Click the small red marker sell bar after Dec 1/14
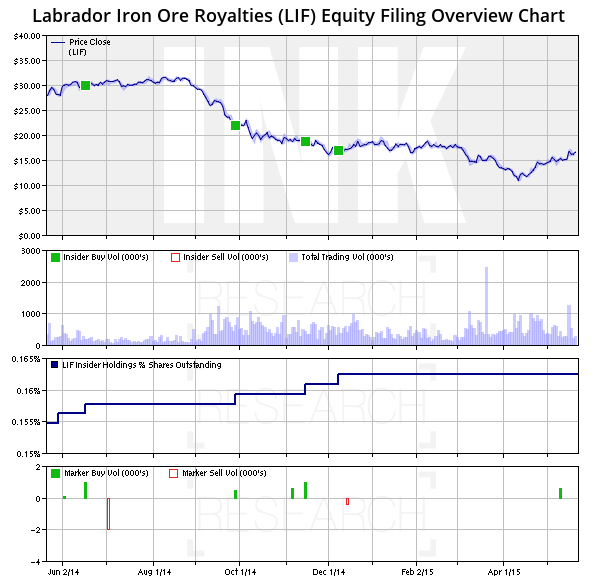The height and width of the screenshot is (580, 595). click(348, 501)
